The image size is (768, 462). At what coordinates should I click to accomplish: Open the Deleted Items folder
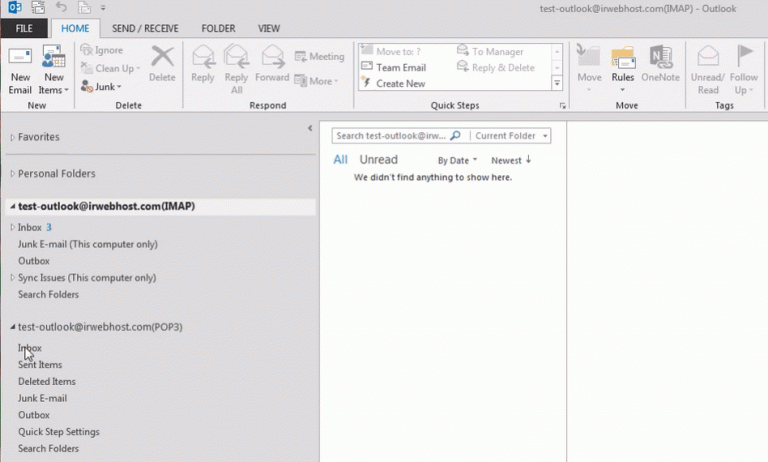[47, 381]
